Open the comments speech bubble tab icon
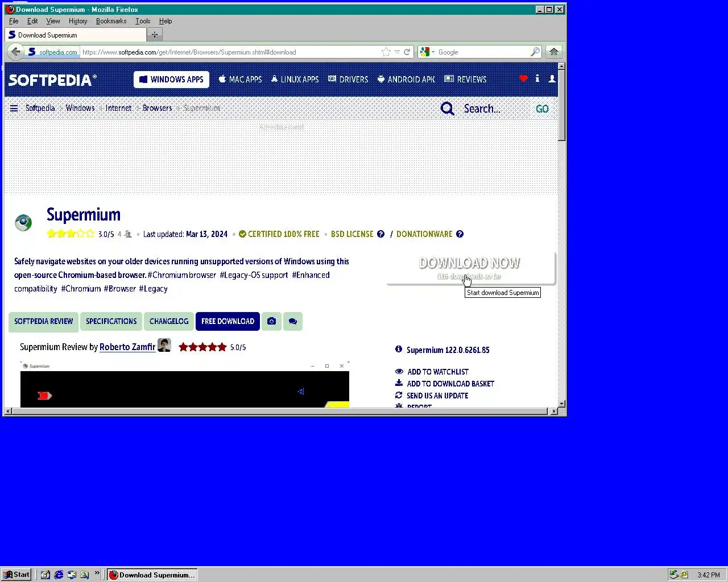728x582 pixels. click(x=292, y=321)
